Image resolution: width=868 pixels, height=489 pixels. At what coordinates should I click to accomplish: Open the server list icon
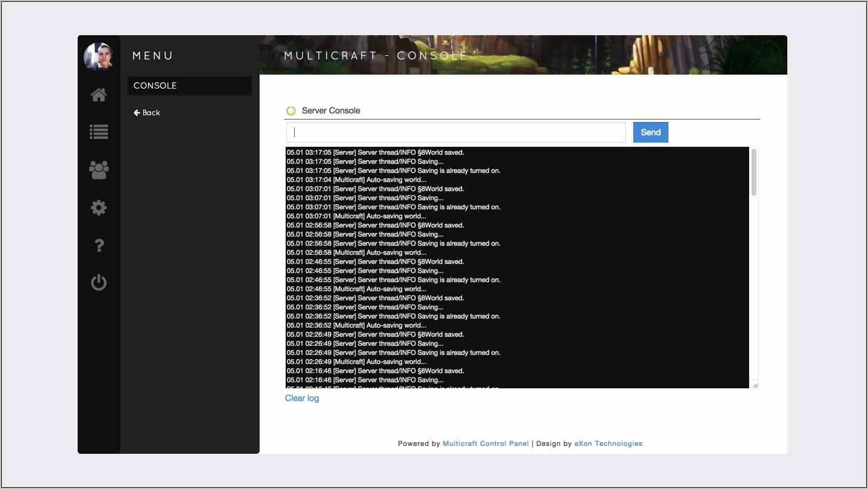click(x=99, y=132)
